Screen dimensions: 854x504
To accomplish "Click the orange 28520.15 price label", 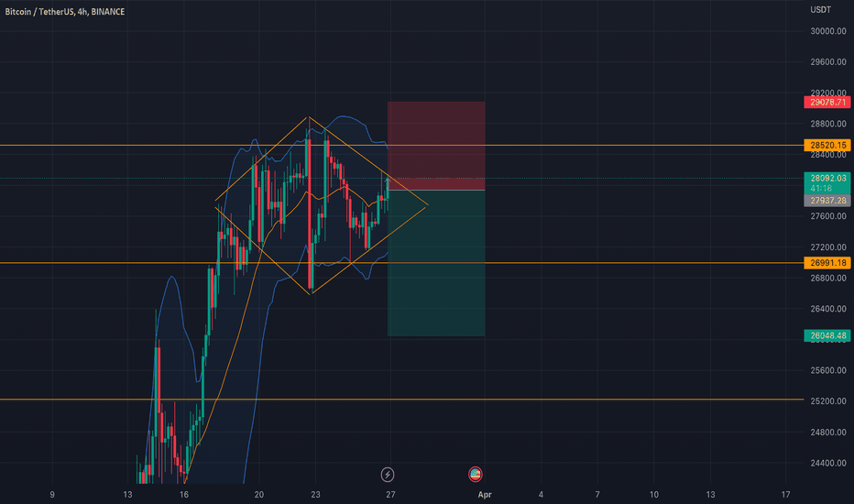I will tap(827, 146).
